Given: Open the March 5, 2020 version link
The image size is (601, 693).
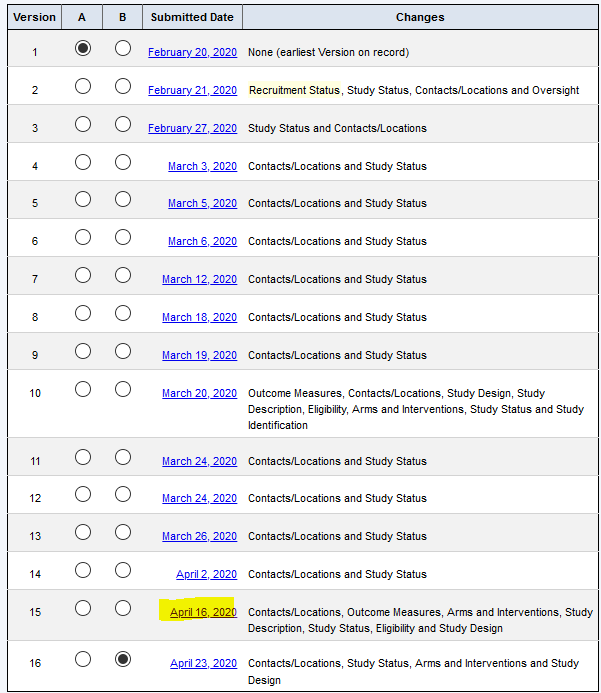Looking at the screenshot, I should tap(202, 203).
